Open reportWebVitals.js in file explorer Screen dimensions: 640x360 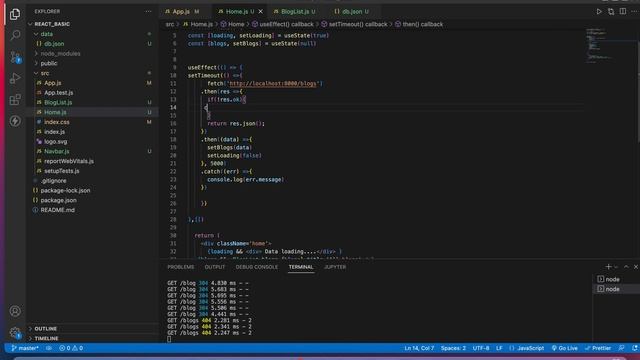(x=93, y=161)
